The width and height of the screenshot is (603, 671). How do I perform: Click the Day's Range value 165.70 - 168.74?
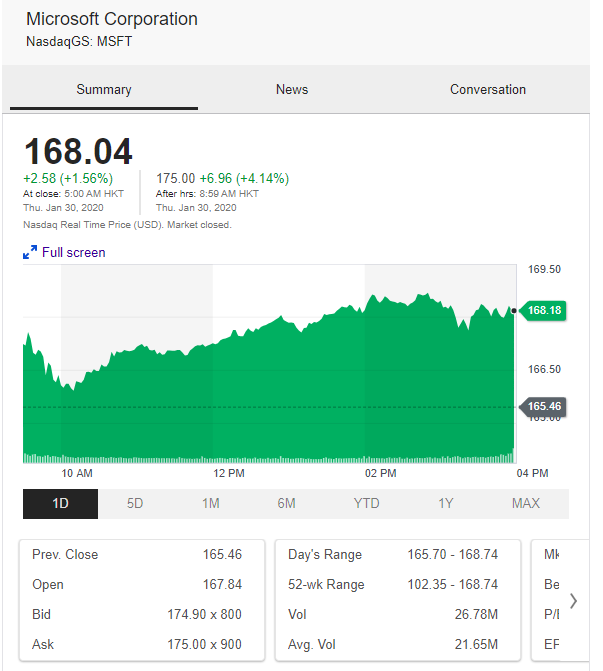point(453,555)
